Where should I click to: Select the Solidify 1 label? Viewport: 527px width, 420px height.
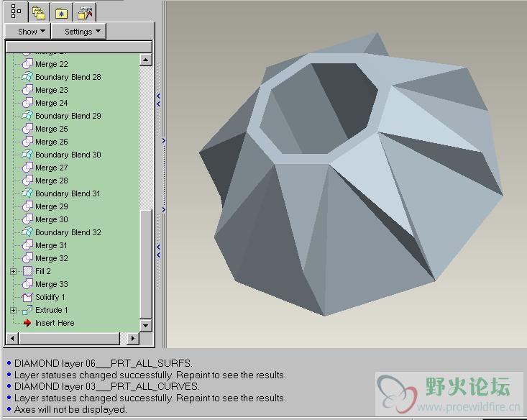coord(50,297)
